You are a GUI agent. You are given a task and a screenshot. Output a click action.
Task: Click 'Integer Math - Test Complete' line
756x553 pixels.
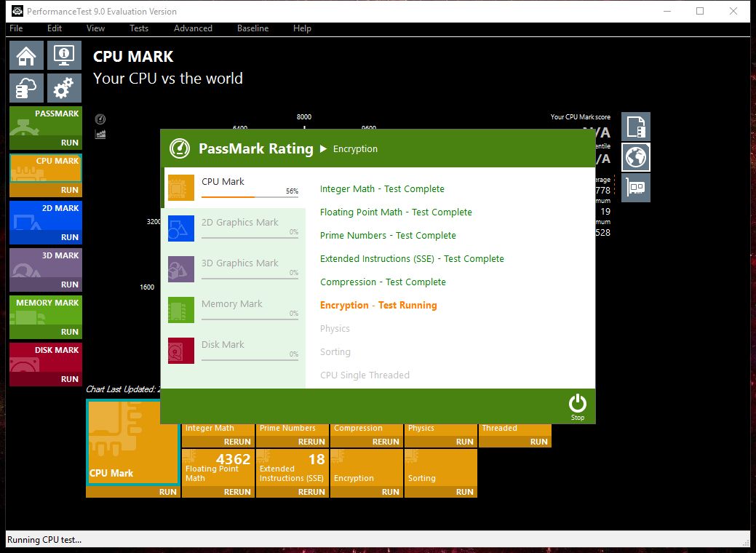tap(382, 189)
